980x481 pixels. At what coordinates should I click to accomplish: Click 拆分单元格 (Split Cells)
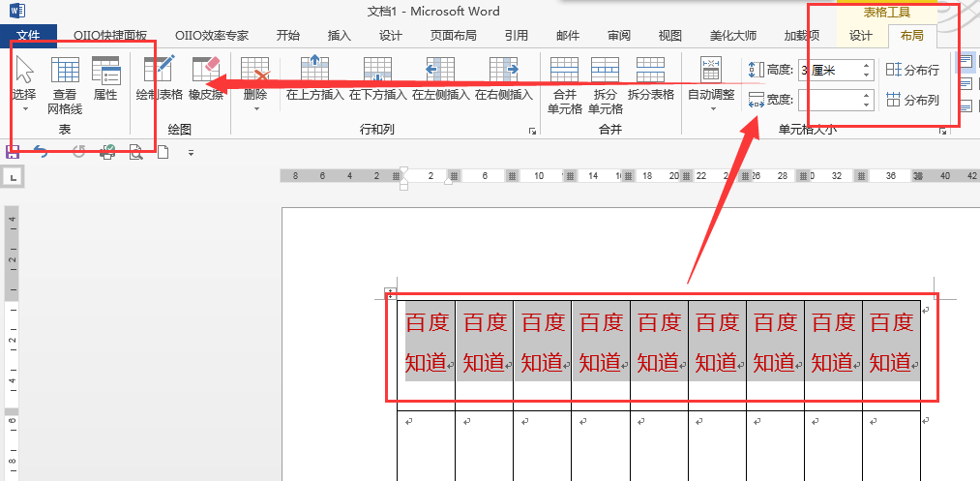click(605, 85)
